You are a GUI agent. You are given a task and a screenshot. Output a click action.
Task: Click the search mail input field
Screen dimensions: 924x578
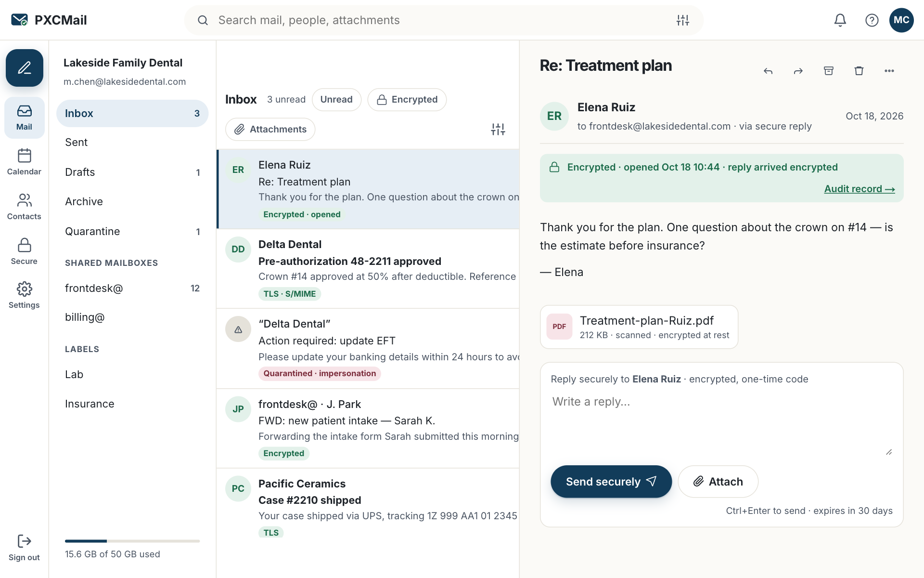443,20
